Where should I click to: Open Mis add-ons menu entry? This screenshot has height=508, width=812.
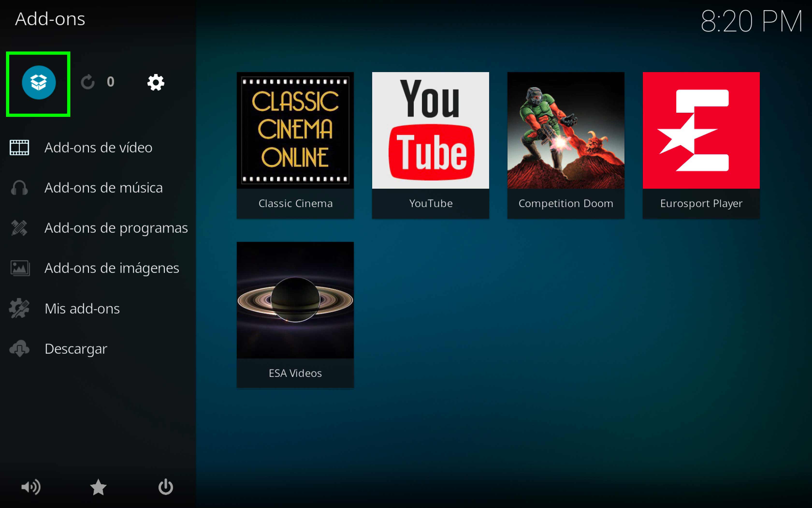(98, 308)
